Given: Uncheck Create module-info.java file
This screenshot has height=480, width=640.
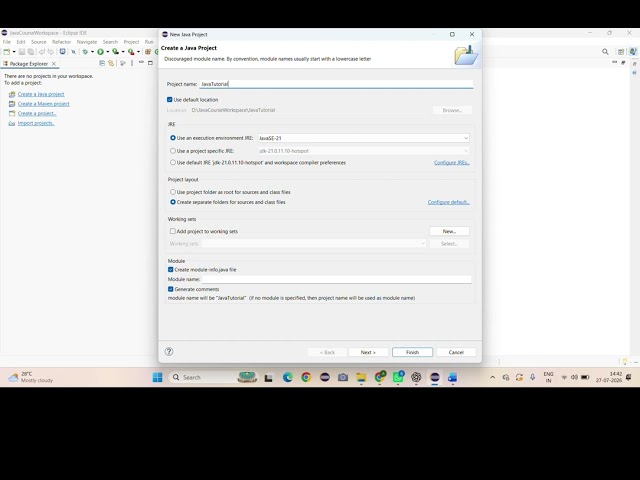Looking at the screenshot, I should pyautogui.click(x=171, y=269).
